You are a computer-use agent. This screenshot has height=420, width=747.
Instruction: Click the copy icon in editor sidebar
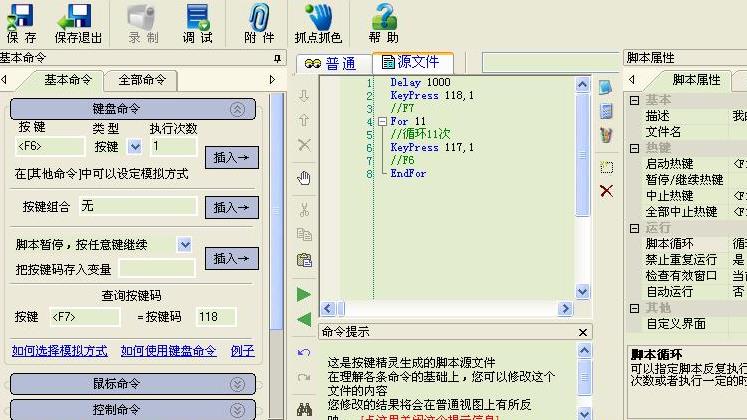point(304,234)
